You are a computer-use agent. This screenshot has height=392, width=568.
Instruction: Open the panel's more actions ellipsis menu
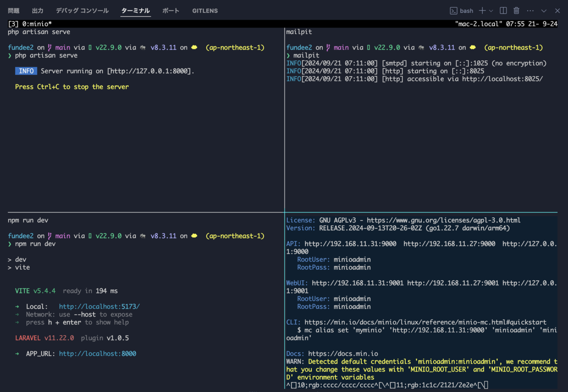530,10
